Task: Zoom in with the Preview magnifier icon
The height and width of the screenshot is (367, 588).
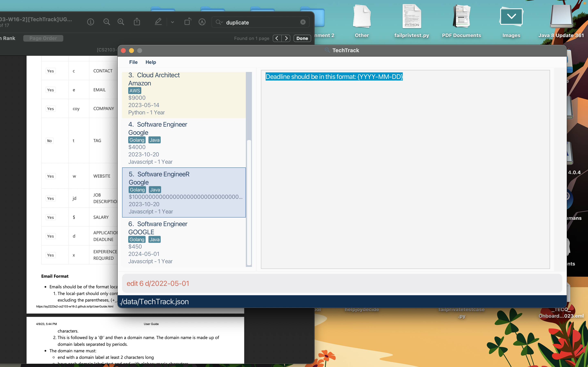Action: [121, 22]
